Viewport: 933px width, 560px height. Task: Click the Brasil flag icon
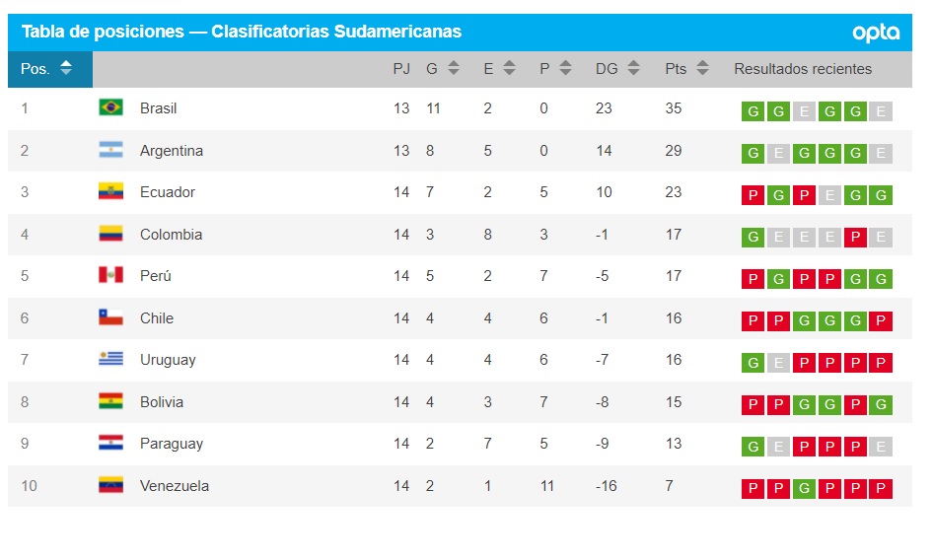pyautogui.click(x=110, y=107)
